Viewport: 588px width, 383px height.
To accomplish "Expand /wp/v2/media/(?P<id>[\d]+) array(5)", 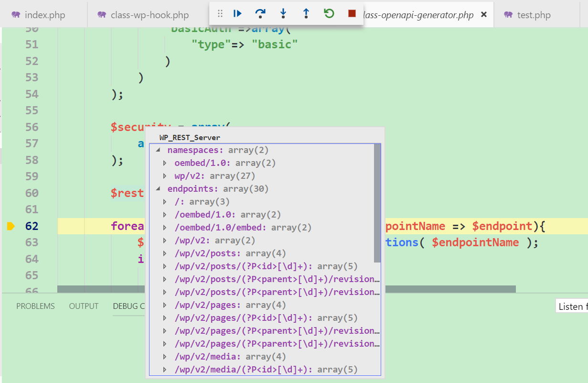I will [165, 370].
